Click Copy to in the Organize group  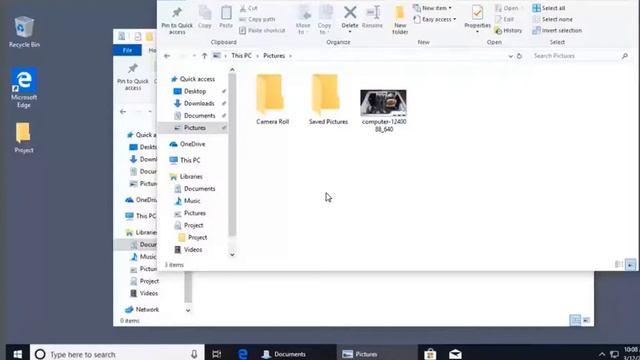[x=325, y=20]
